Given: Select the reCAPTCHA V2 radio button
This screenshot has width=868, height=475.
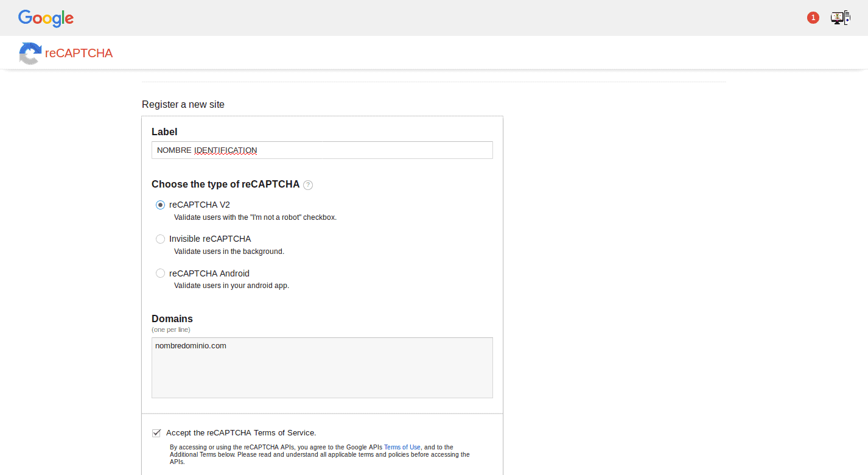Looking at the screenshot, I should [x=160, y=205].
